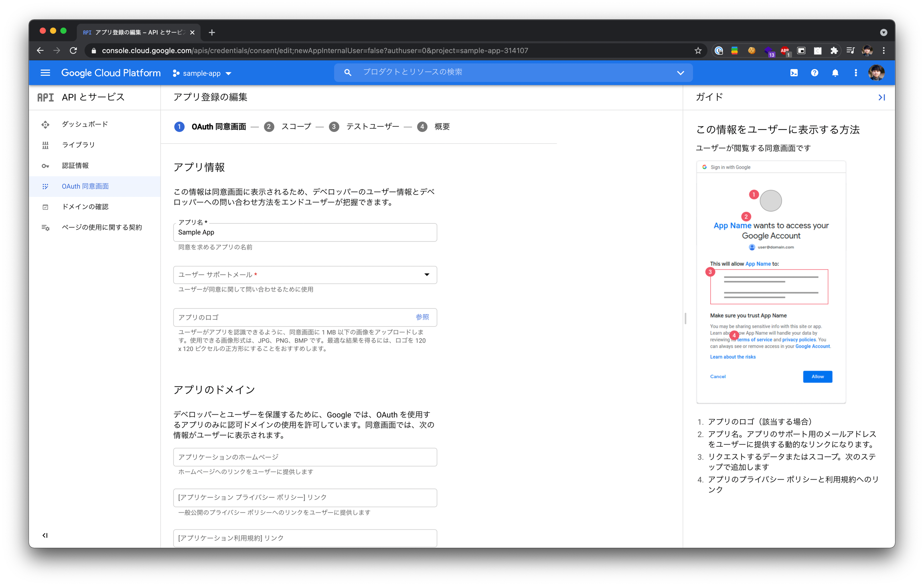
Task: Select ドメインの確認 in sidebar
Action: [85, 207]
